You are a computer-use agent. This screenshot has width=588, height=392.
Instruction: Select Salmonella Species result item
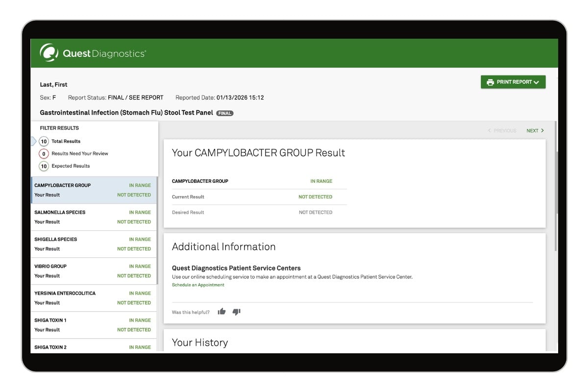93,217
